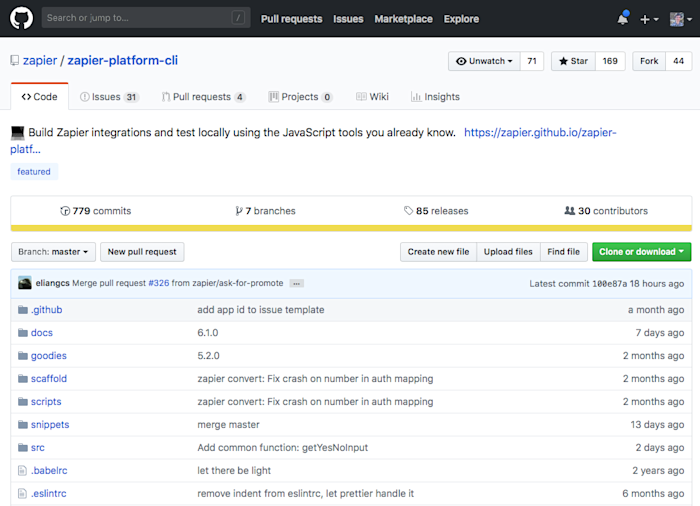View the 169 stargazers count

pyautogui.click(x=610, y=61)
